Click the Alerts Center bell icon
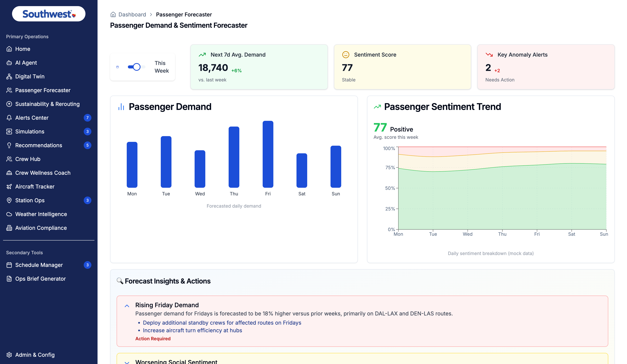The image size is (627, 364). tap(9, 118)
